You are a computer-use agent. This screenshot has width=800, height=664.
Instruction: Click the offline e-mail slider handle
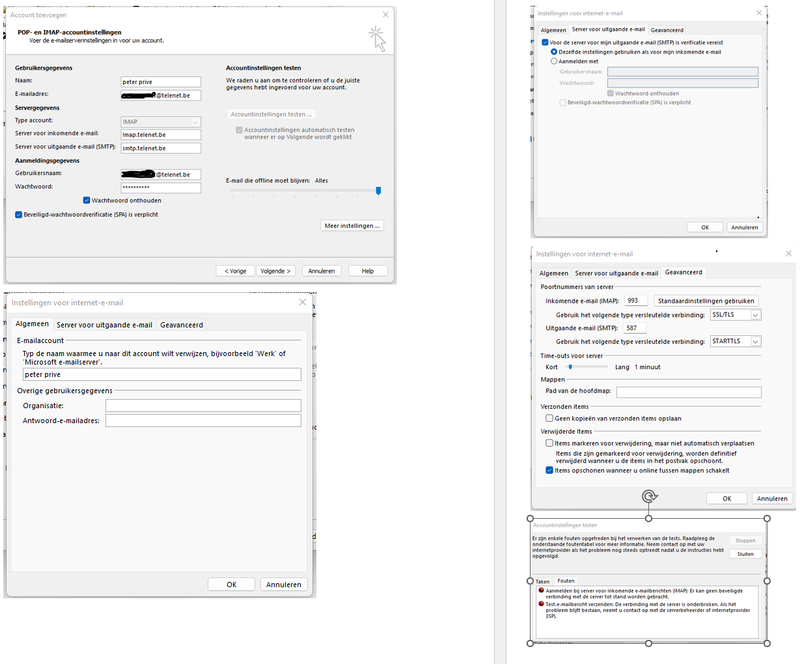[378, 190]
